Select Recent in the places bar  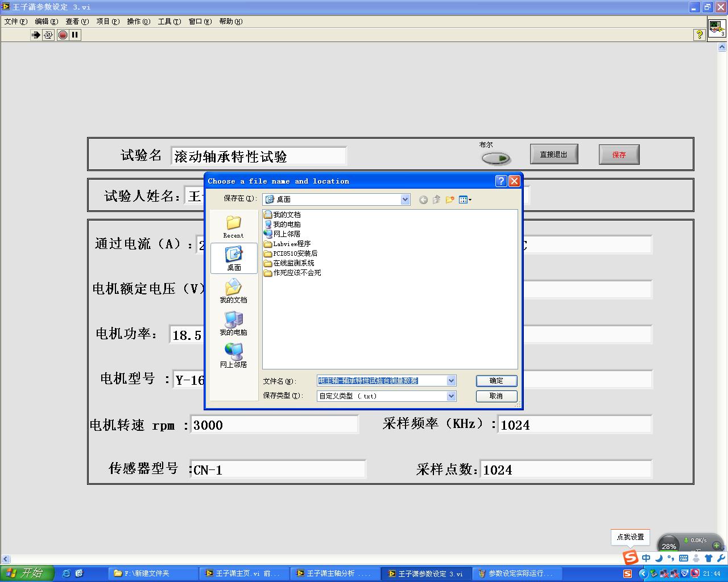click(x=233, y=227)
